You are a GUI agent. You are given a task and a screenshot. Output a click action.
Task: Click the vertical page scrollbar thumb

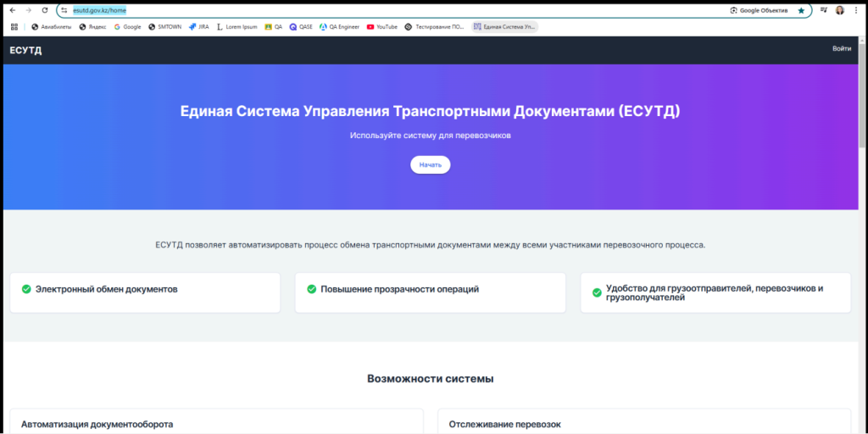862,97
